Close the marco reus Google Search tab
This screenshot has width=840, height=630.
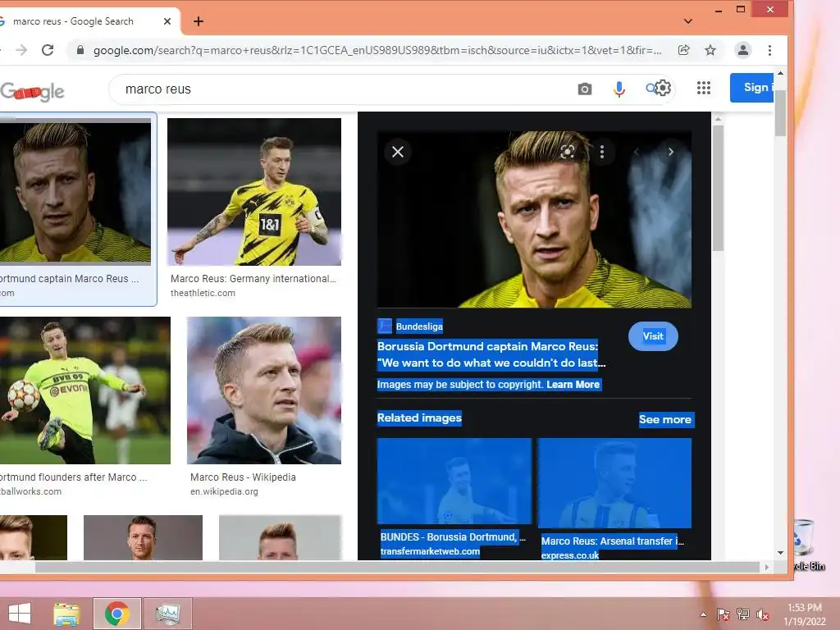167,21
